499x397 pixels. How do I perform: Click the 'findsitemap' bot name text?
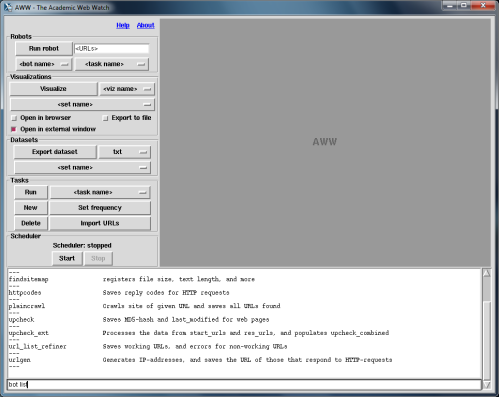(29, 279)
